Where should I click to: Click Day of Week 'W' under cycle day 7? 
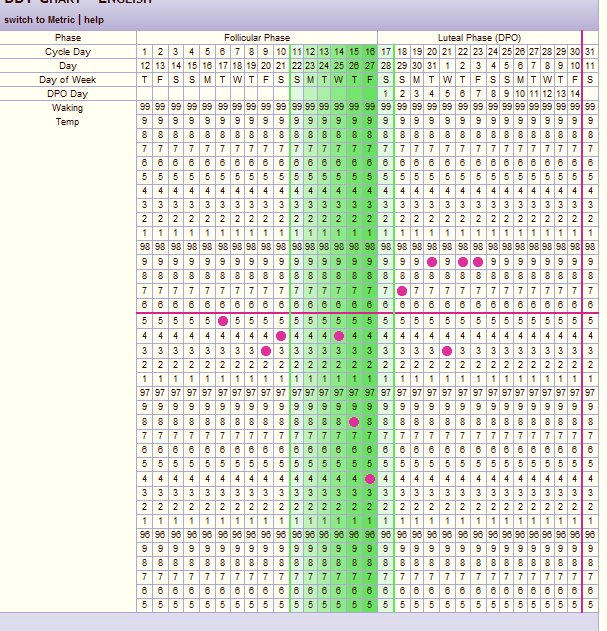click(x=237, y=80)
